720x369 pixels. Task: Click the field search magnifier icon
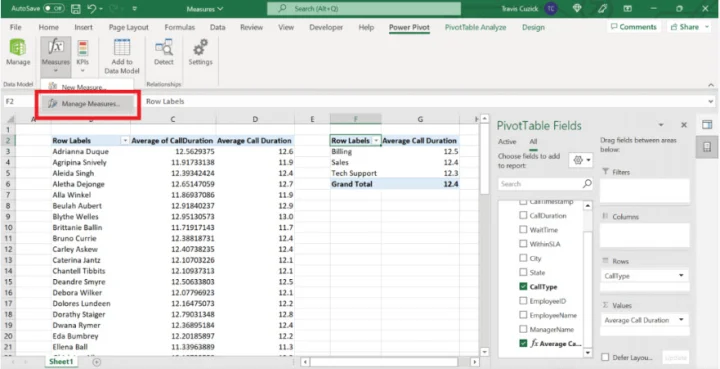coord(587,184)
